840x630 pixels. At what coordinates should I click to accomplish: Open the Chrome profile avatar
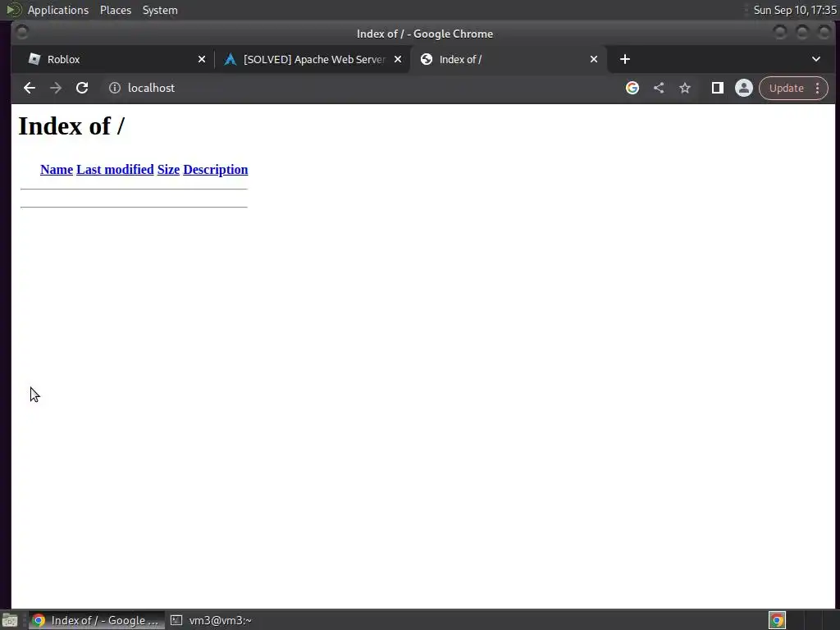click(x=743, y=88)
